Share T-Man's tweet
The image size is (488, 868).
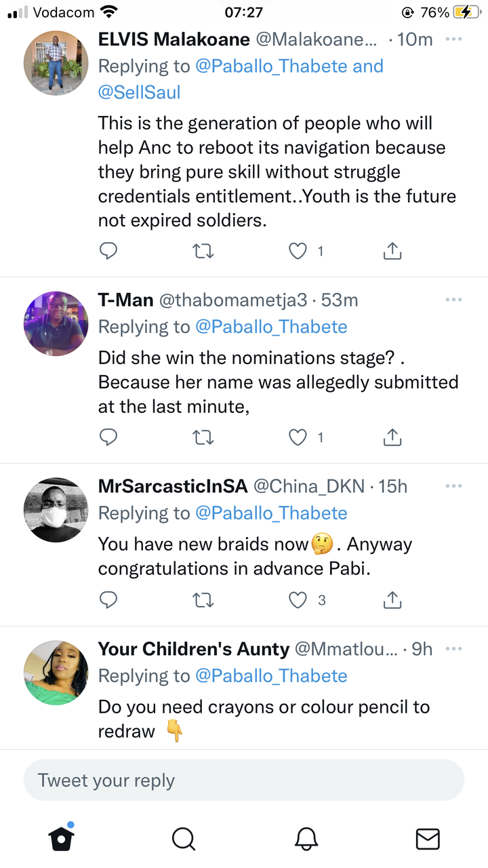[x=392, y=437]
